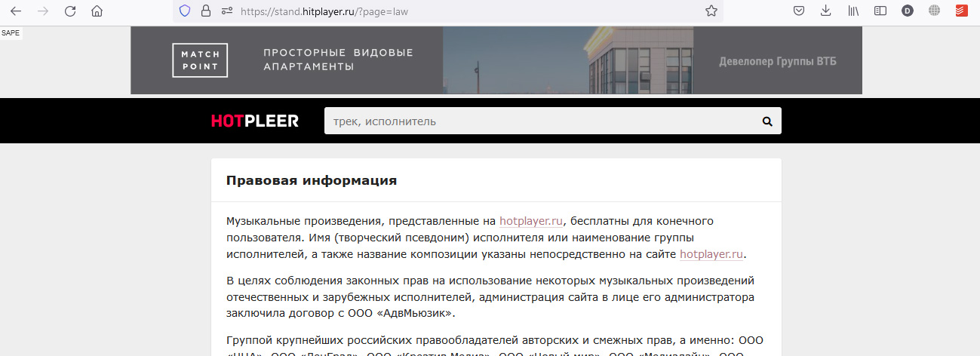Open the Match Point apartments banner ad
This screenshot has width=980, height=356.
(x=496, y=60)
